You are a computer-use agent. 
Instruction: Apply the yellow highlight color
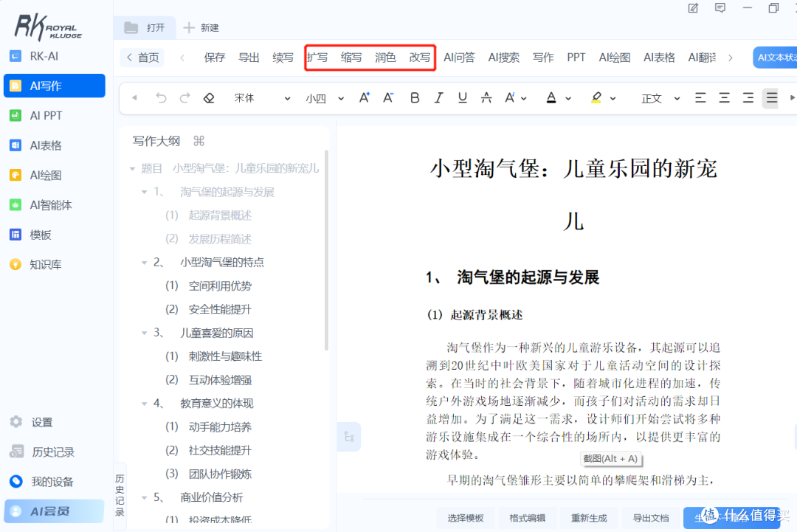pos(596,97)
